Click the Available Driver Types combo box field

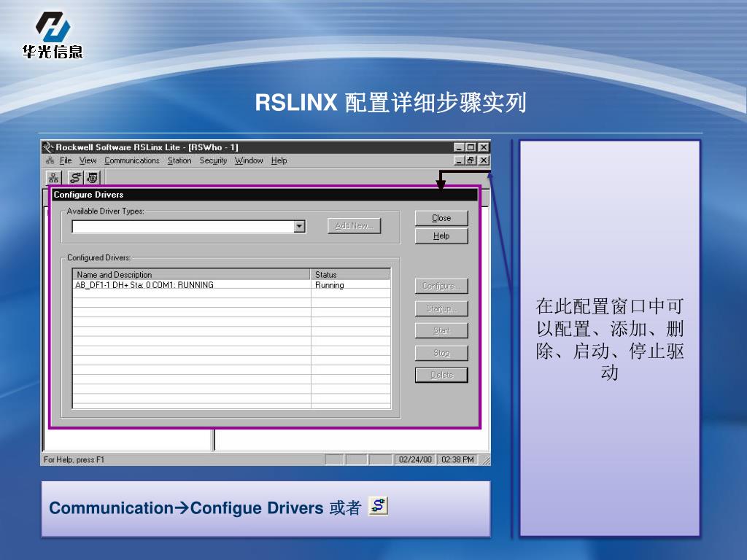click(x=189, y=226)
